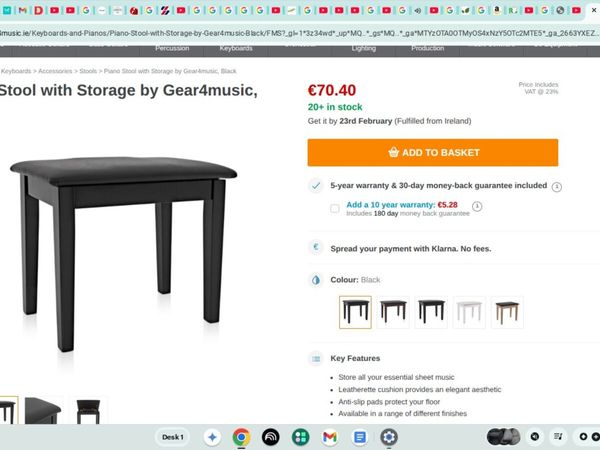Open info icon beside 10 year warranty offer
The width and height of the screenshot is (600, 450).
478,207
